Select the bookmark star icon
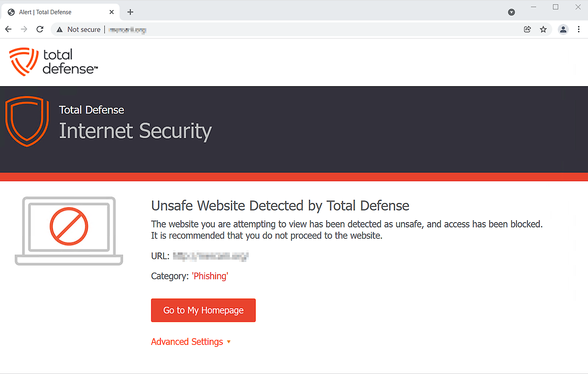 pos(543,29)
